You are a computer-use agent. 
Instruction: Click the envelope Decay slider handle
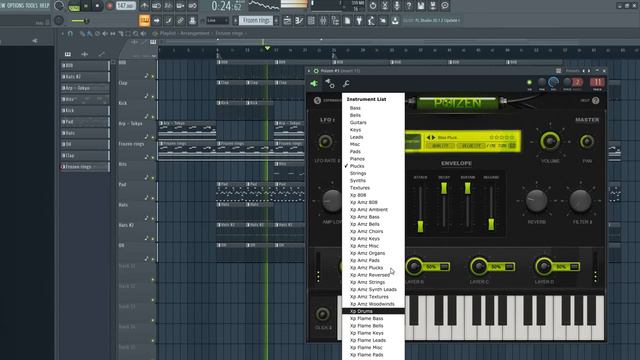444,188
